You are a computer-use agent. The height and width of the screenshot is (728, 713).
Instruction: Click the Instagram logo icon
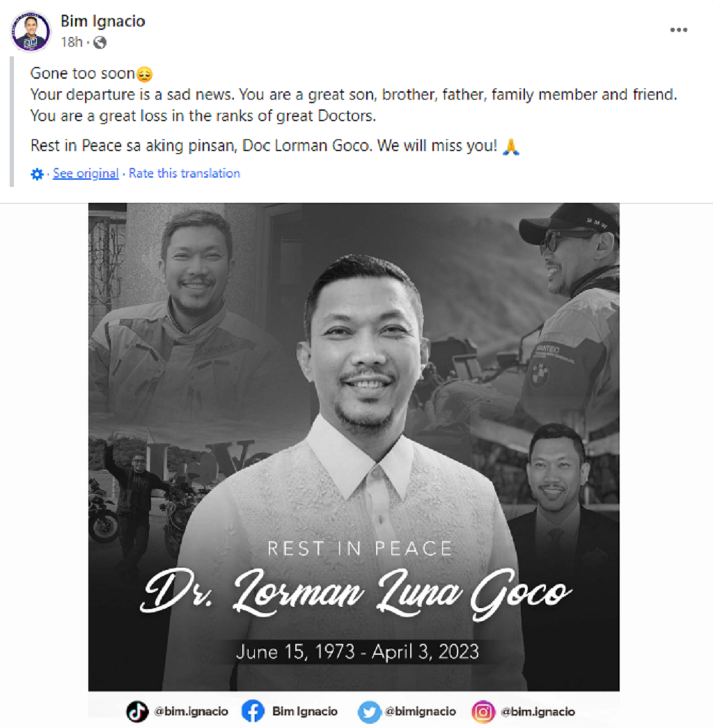[483, 712]
